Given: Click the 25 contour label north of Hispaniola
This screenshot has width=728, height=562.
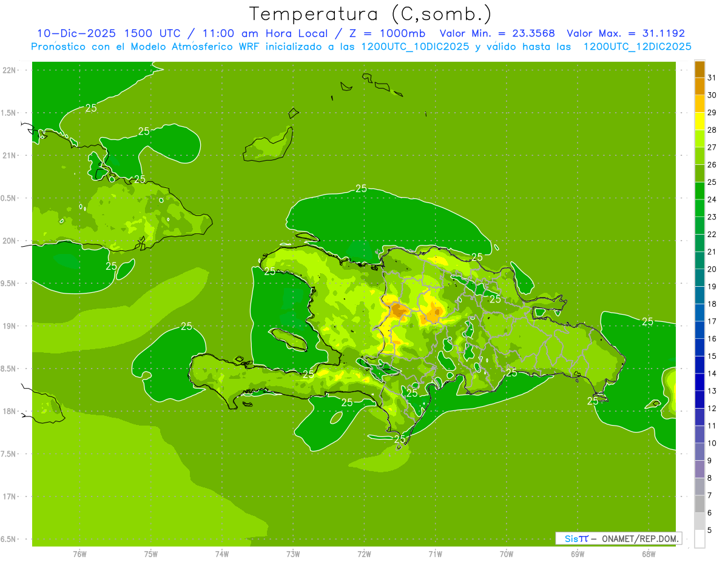Looking at the screenshot, I should 361,189.
